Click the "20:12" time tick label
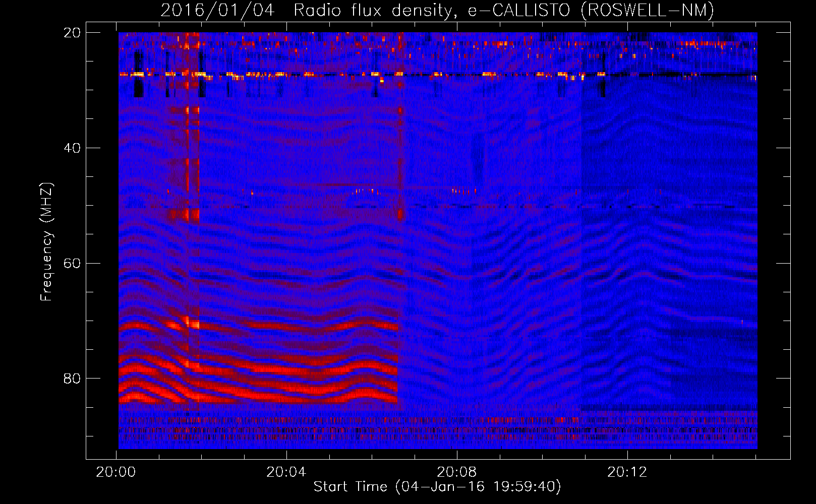This screenshot has width=816, height=504. click(627, 472)
